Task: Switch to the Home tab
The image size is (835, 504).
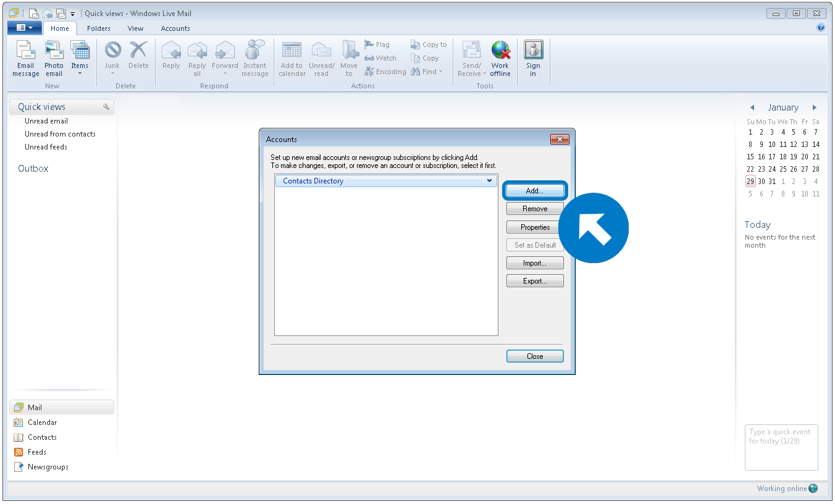Action: (x=60, y=28)
